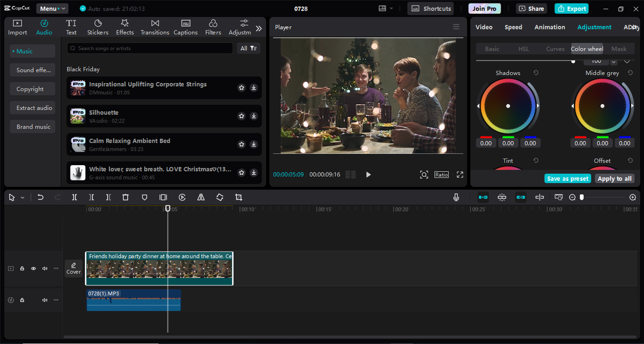Click the timeline zoom in plus icon
The image size is (644, 344).
tap(633, 197)
